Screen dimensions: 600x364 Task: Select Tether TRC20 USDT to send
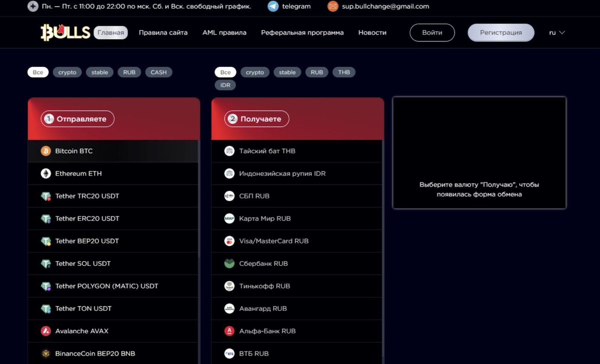click(x=87, y=196)
